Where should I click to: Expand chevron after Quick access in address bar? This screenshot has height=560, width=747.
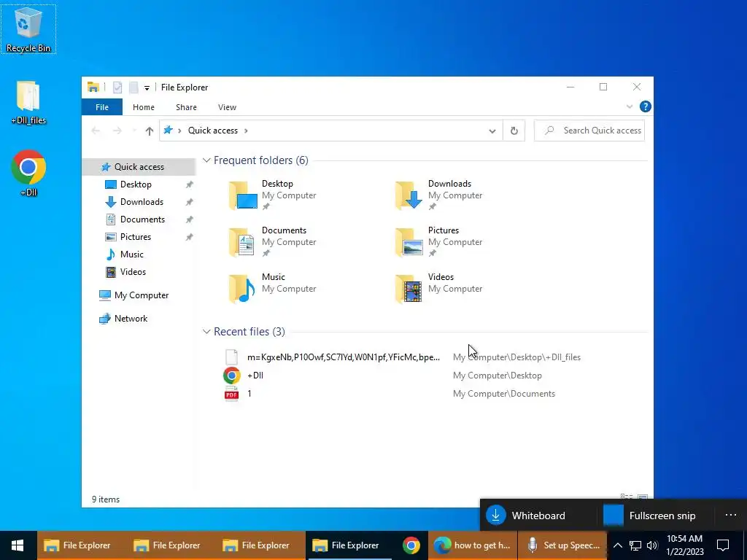point(246,131)
